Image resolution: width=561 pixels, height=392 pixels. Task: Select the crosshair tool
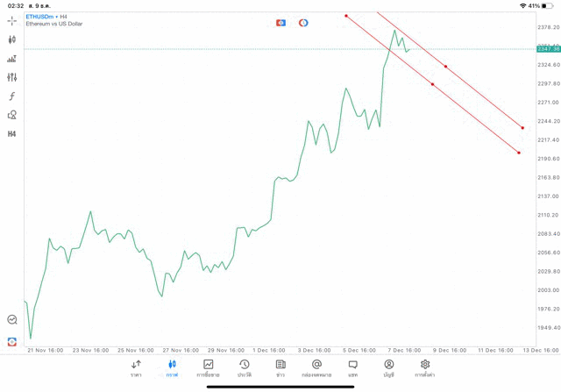coord(12,20)
